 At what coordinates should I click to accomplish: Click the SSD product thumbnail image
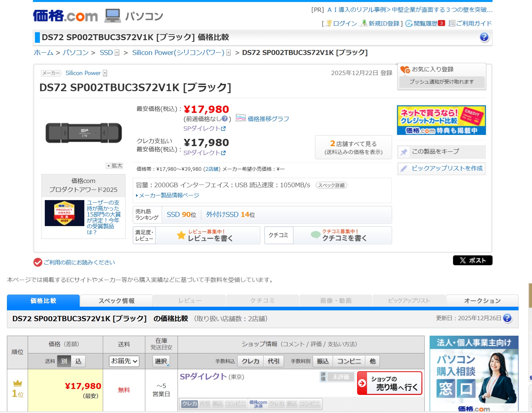click(83, 133)
